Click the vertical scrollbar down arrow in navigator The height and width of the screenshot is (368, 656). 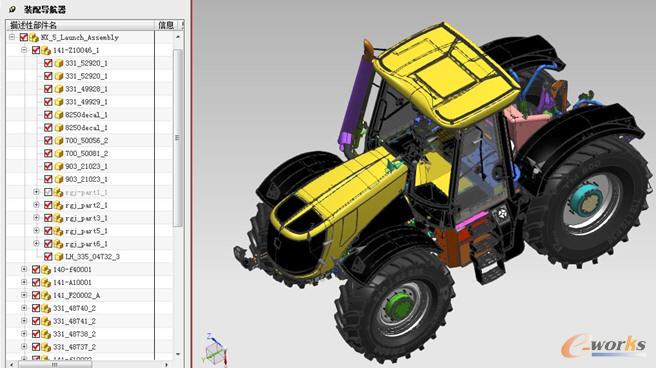point(178,354)
